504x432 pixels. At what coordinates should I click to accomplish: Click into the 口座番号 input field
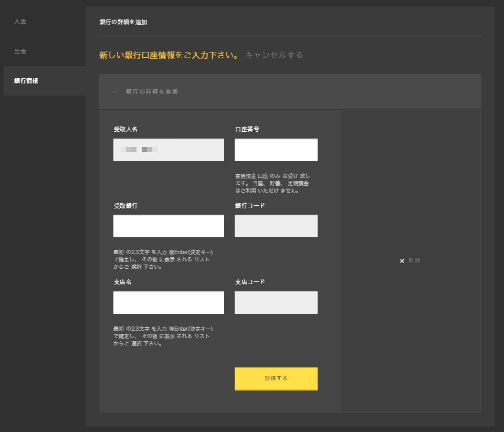tap(276, 150)
